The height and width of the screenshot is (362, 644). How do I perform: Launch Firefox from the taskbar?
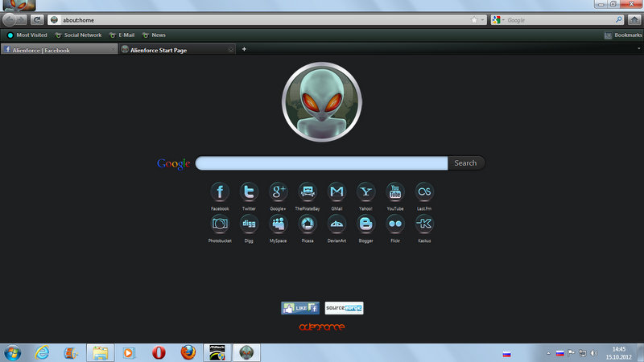click(x=188, y=353)
